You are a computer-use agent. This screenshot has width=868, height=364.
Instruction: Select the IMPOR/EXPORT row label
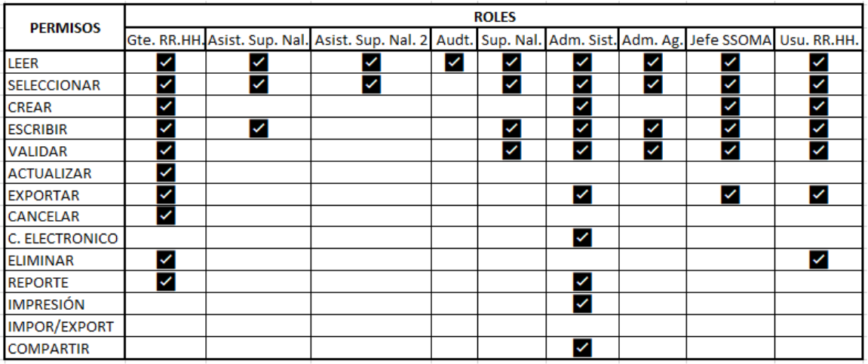(60, 327)
